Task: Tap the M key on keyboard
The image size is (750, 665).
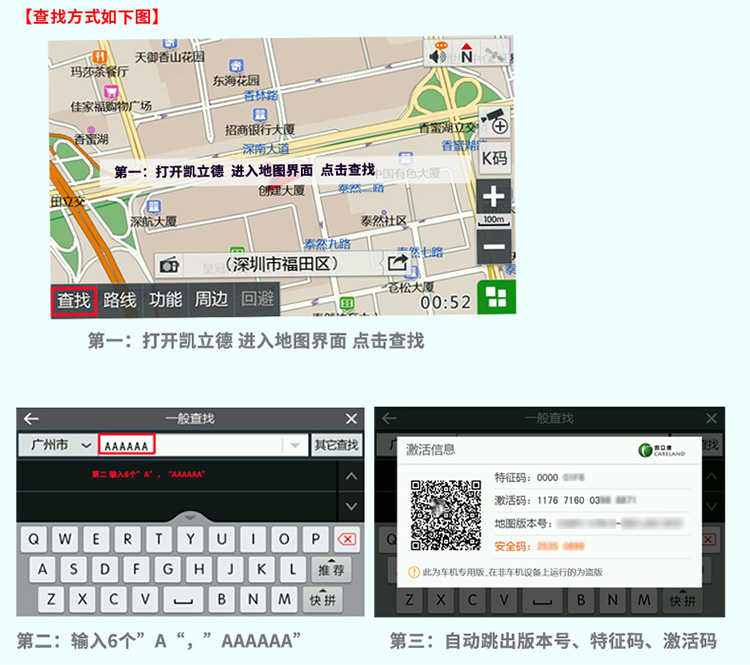Action: click(x=285, y=599)
